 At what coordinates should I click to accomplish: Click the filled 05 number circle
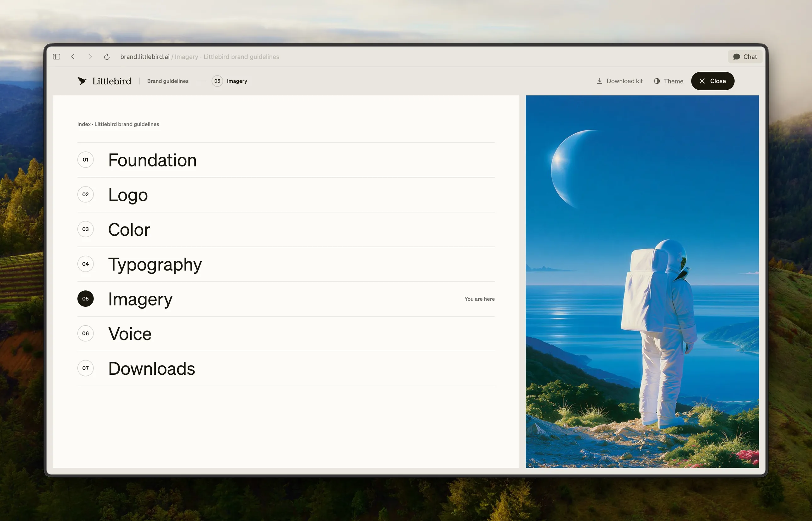(86, 299)
